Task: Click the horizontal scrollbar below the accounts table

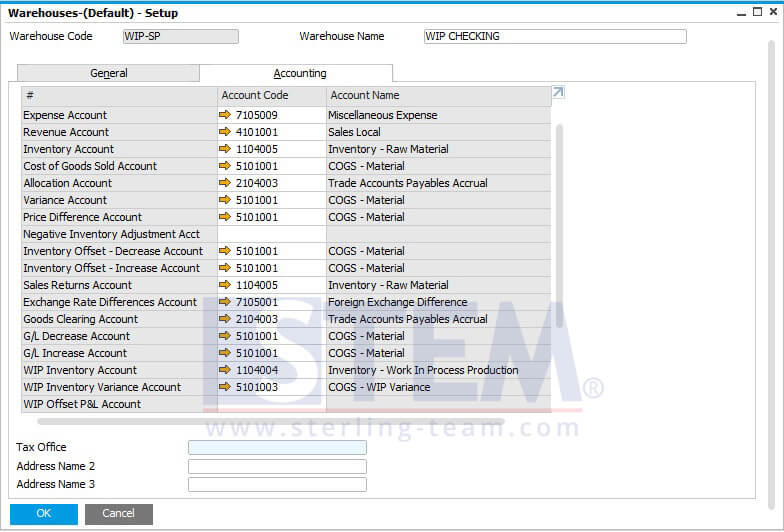Action: coord(270,422)
